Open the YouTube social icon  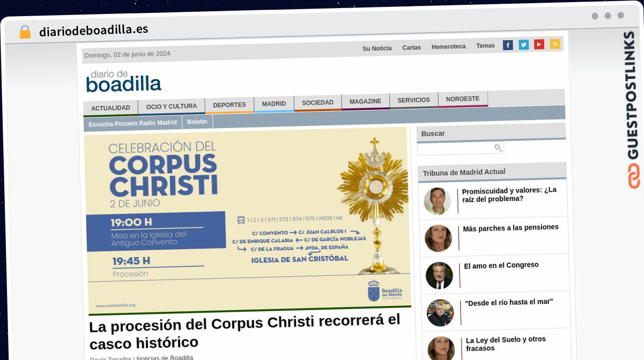click(x=539, y=45)
